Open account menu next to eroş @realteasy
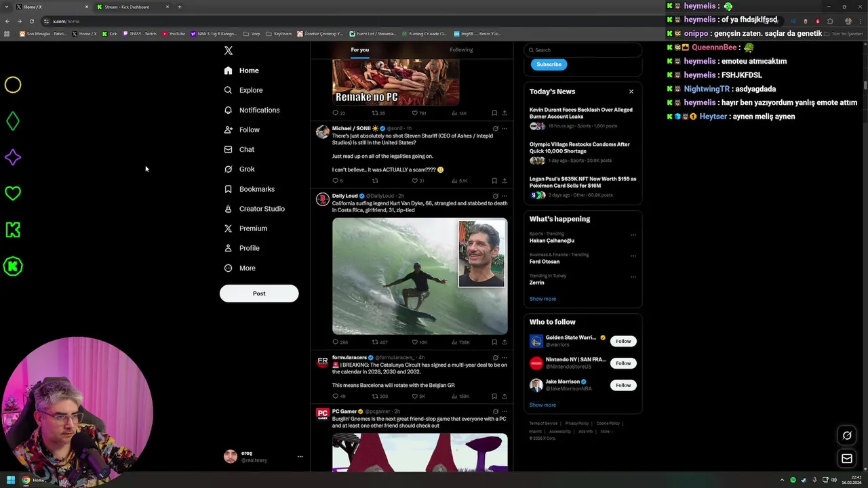The image size is (868, 488). coord(300,457)
